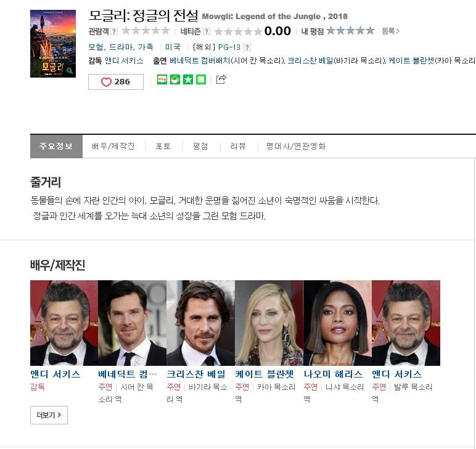Open the 명대사/연관영화 tab

coord(296,147)
